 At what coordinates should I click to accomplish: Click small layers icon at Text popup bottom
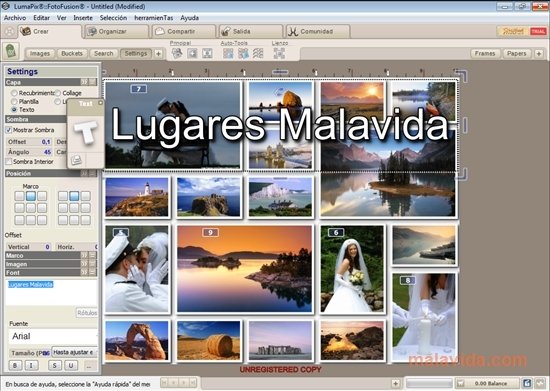(76, 160)
